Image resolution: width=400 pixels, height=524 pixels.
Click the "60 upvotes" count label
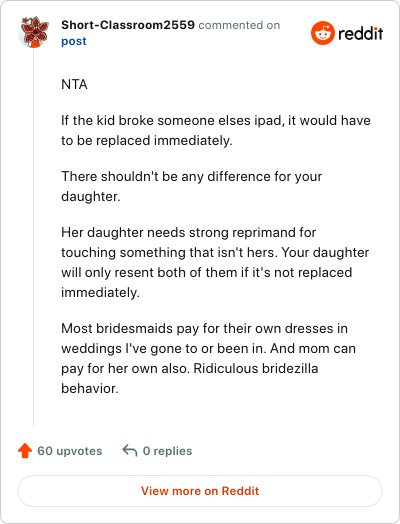pos(70,451)
